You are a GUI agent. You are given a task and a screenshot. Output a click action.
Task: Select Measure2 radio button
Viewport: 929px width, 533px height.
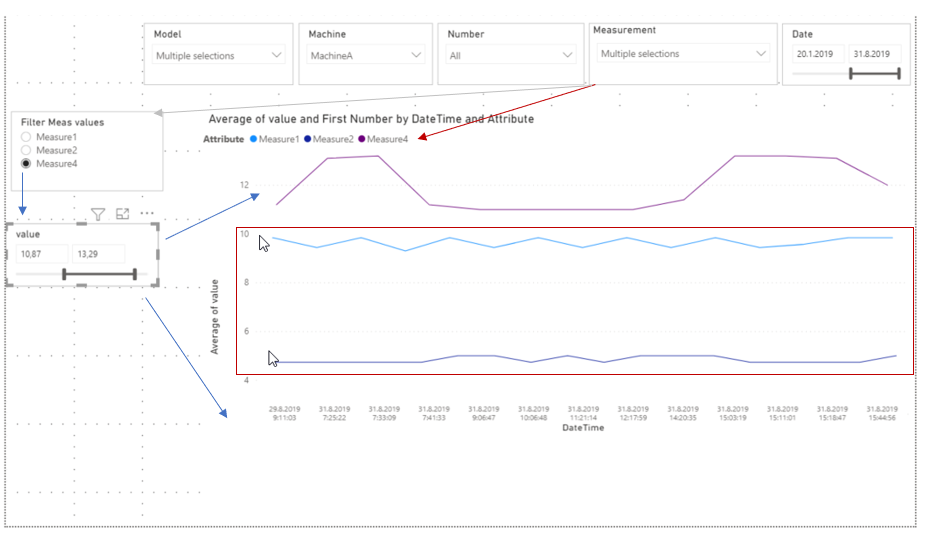26,150
